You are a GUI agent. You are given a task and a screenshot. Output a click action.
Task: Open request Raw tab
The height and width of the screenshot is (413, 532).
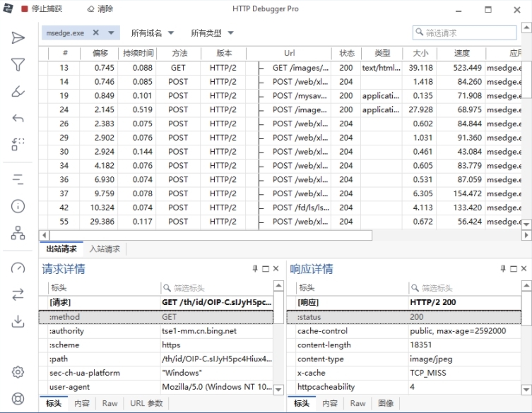[x=110, y=403]
